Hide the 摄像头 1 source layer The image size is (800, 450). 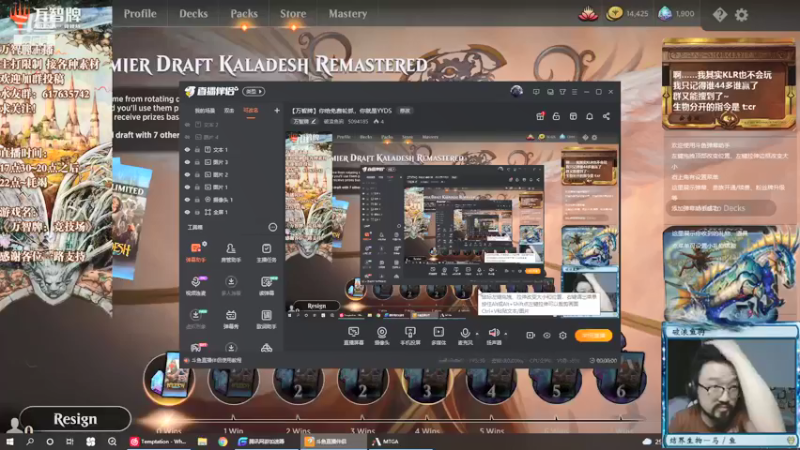coord(187,199)
